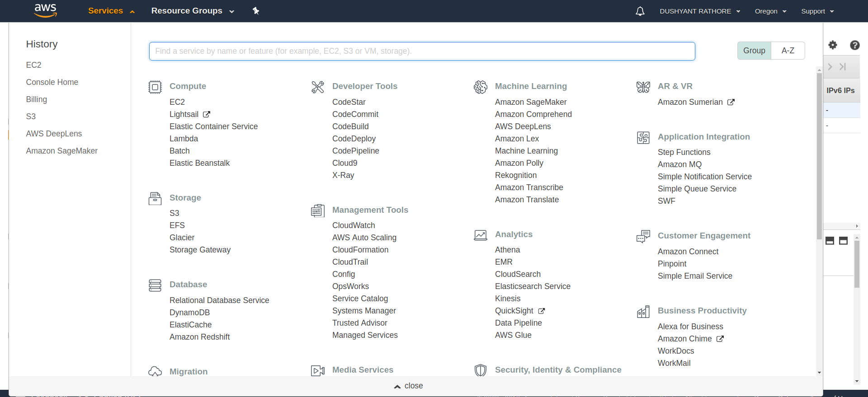Open Amazon SageMaker from History
868x397 pixels.
tap(61, 151)
